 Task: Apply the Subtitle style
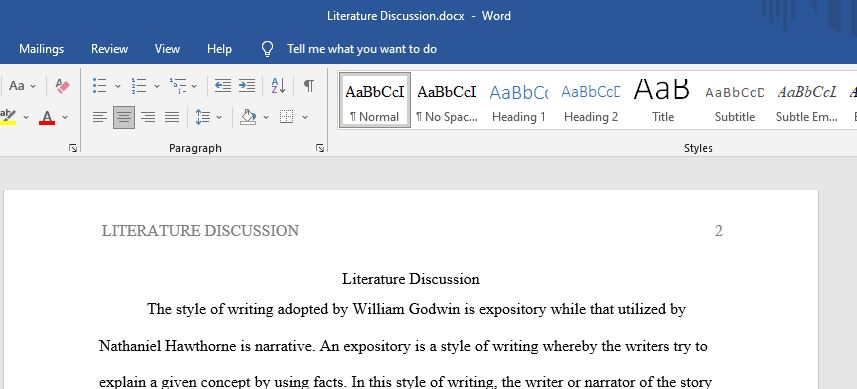(735, 101)
